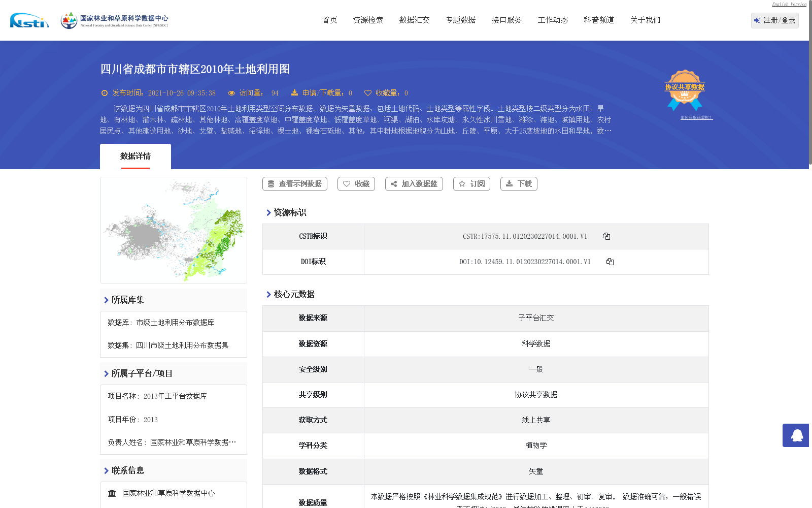Screen dimensions: 812x508
Task: Click the chevron beside 所属库集
Action: click(x=106, y=300)
